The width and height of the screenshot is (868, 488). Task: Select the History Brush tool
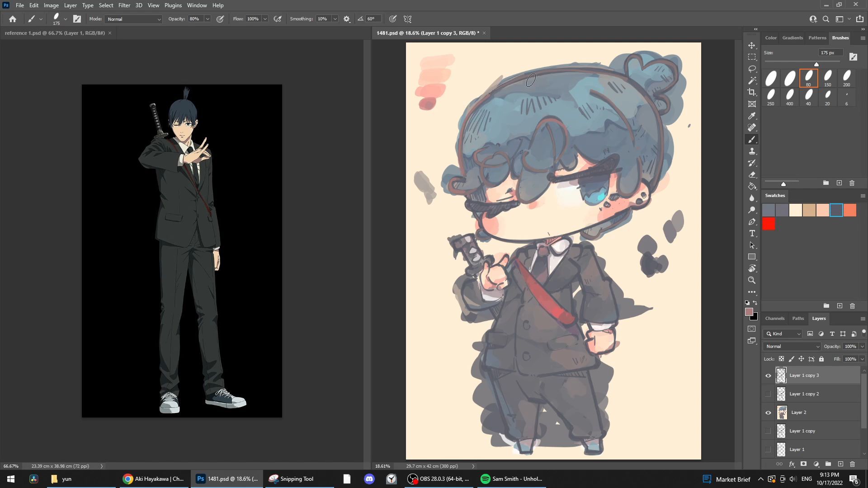coord(752,163)
